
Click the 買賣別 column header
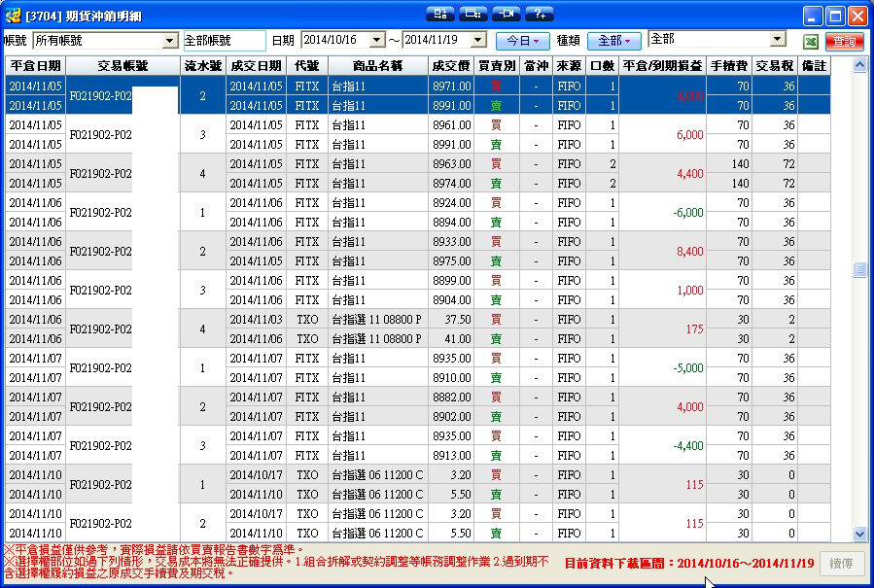click(497, 66)
